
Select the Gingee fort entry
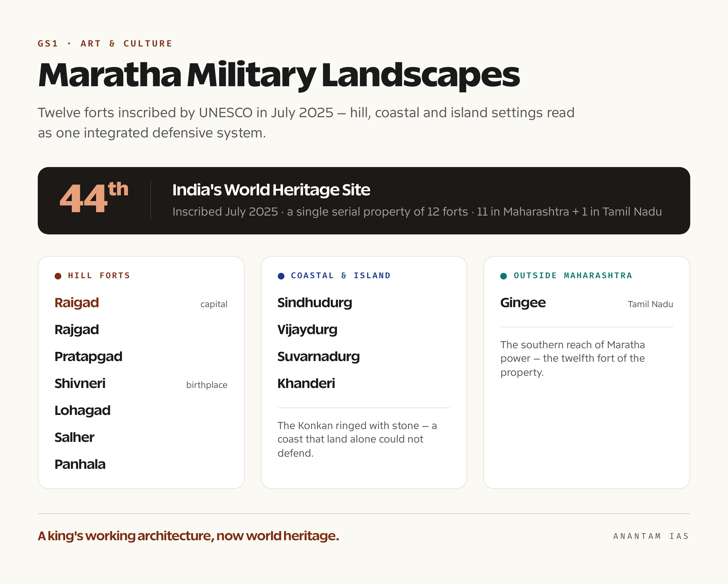pos(523,303)
